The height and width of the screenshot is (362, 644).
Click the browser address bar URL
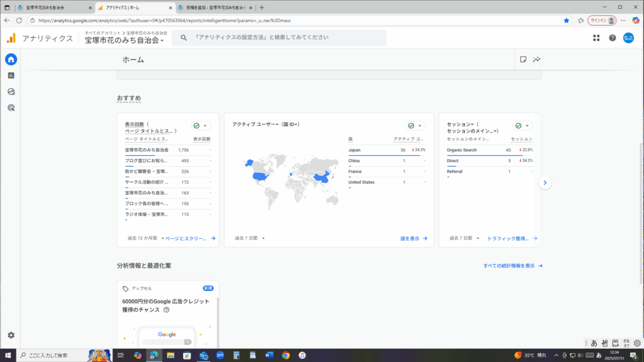[x=164, y=21]
